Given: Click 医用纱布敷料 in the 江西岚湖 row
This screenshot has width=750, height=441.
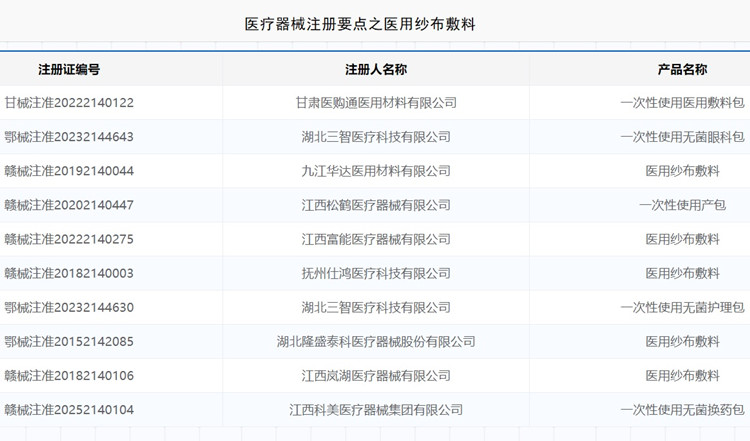Looking at the screenshot, I should click(683, 375).
